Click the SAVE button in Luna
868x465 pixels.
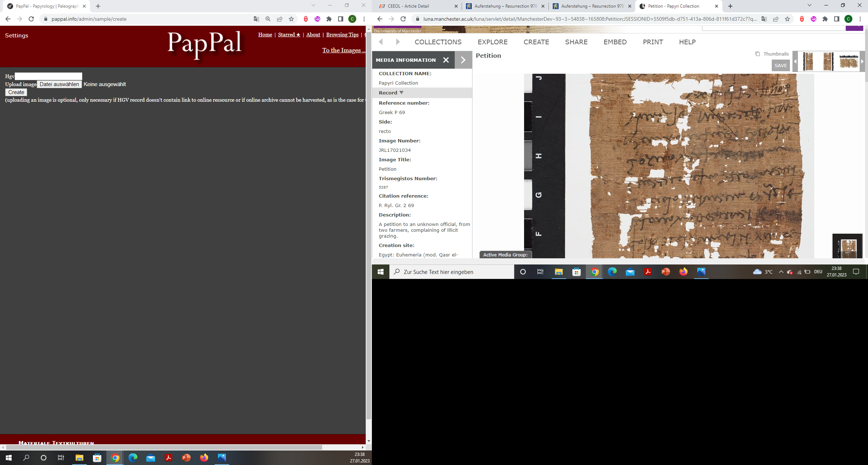pyautogui.click(x=780, y=65)
